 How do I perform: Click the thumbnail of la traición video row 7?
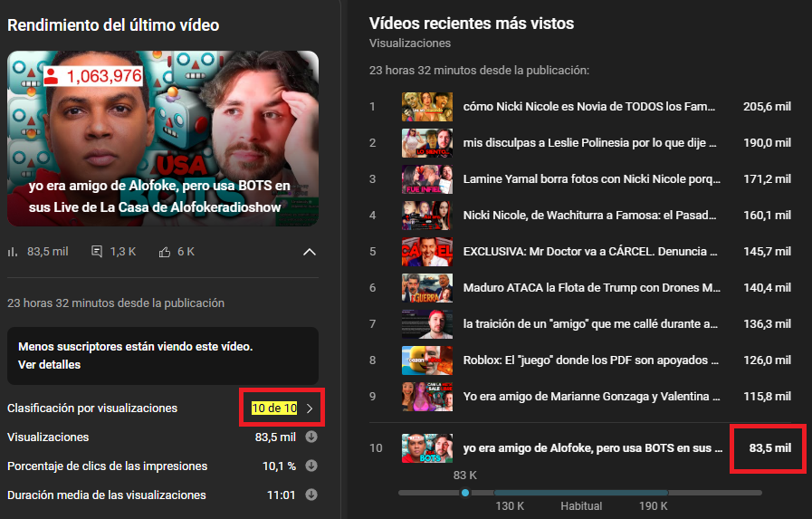pyautogui.click(x=427, y=324)
